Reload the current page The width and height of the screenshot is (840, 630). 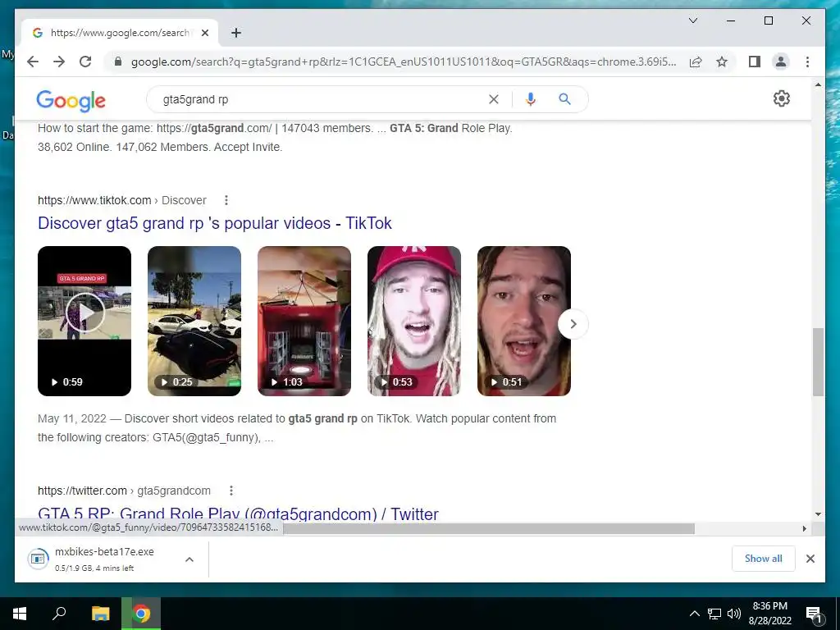pos(85,62)
